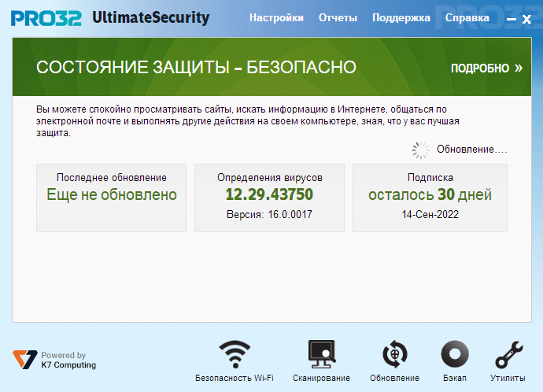Click the protection status green banner
This screenshot has width=543, height=392.
(x=271, y=67)
